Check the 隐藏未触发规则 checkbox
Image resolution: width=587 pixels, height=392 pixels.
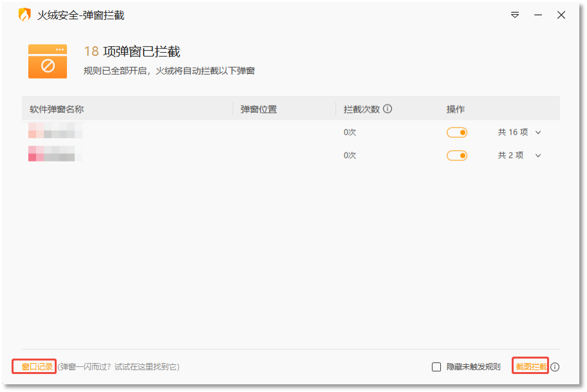click(436, 367)
